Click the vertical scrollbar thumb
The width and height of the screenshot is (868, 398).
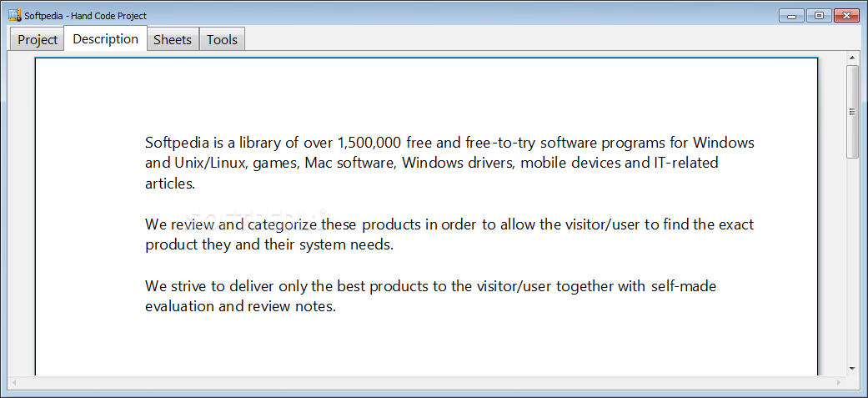852,112
